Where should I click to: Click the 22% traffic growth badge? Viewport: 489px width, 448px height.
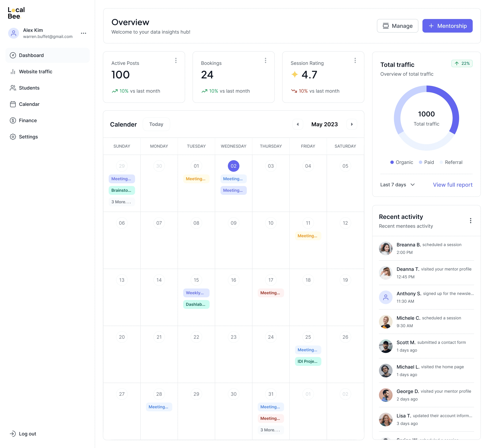462,63
